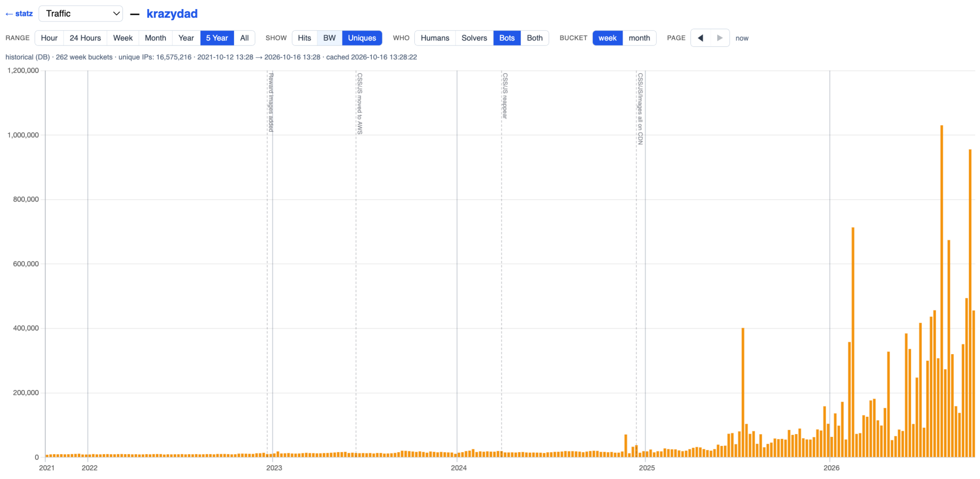Choose the 5 Year range
The width and height of the screenshot is (980, 479).
[x=217, y=38]
